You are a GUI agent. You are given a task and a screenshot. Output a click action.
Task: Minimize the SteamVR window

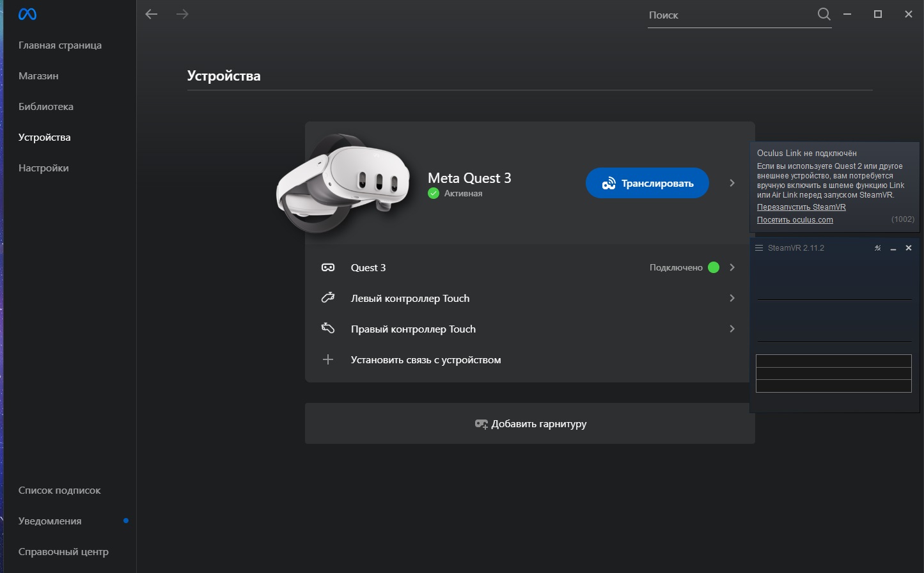tap(893, 248)
